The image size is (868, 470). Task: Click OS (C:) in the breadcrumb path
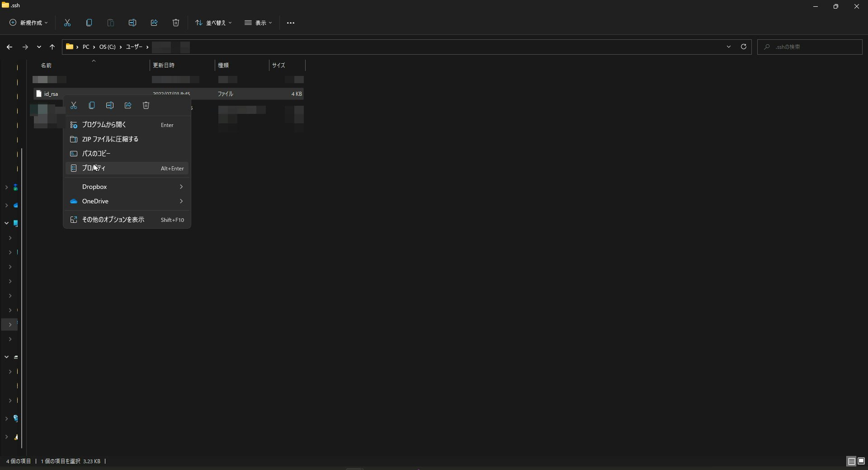pos(108,47)
